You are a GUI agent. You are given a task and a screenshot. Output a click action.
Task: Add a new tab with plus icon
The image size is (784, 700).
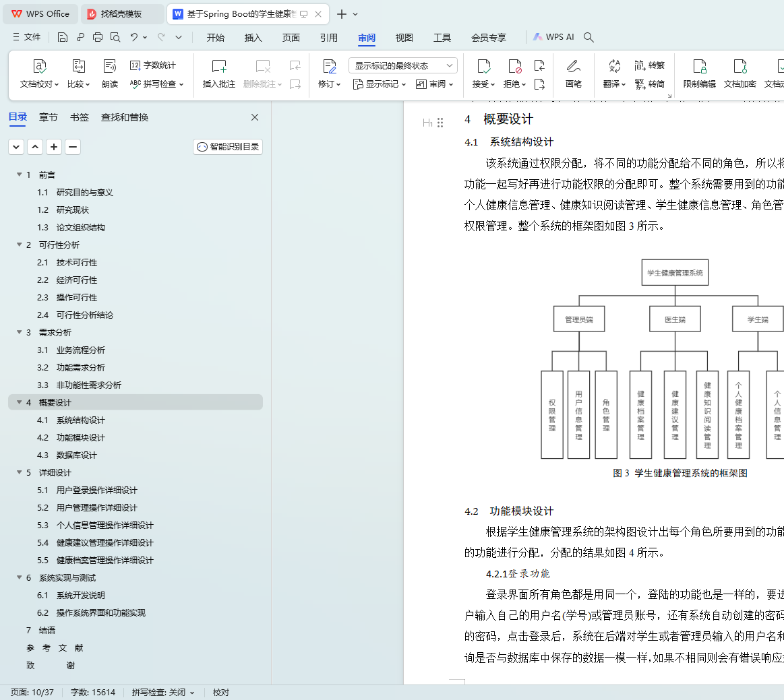pos(342,14)
